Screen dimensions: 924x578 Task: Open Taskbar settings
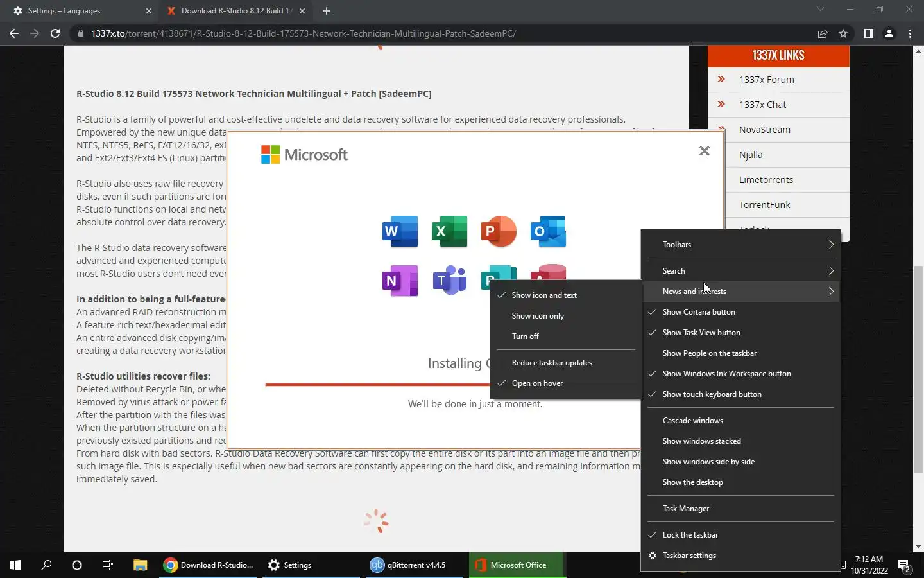[740, 556]
